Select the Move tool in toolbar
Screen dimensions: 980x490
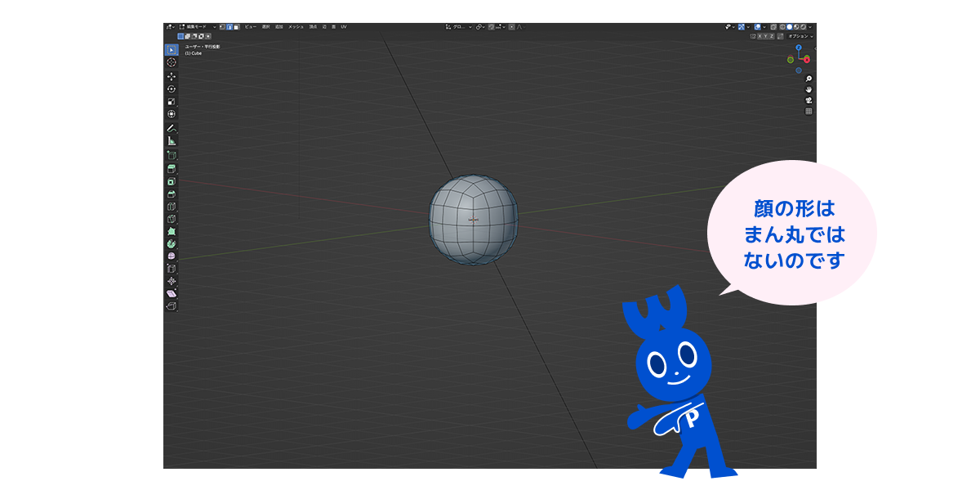(171, 76)
